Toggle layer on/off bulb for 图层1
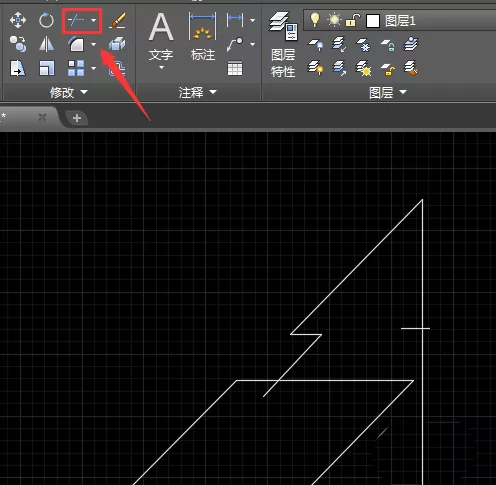This screenshot has height=485, width=496. click(315, 20)
